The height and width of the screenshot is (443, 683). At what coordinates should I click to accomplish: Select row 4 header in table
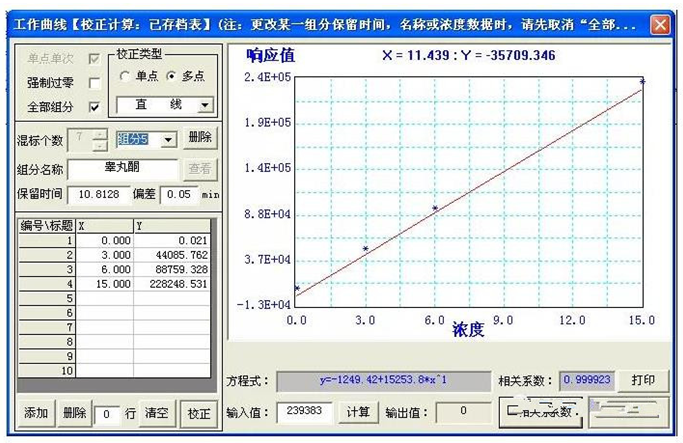point(47,284)
